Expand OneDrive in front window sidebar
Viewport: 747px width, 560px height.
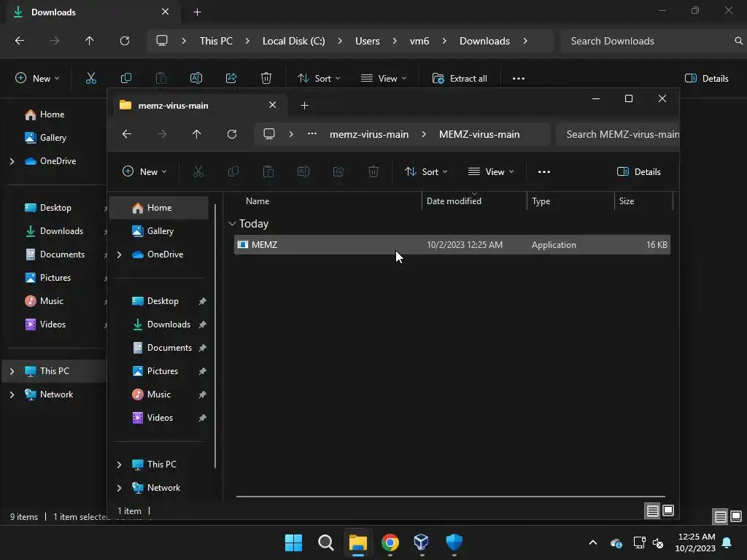[119, 254]
